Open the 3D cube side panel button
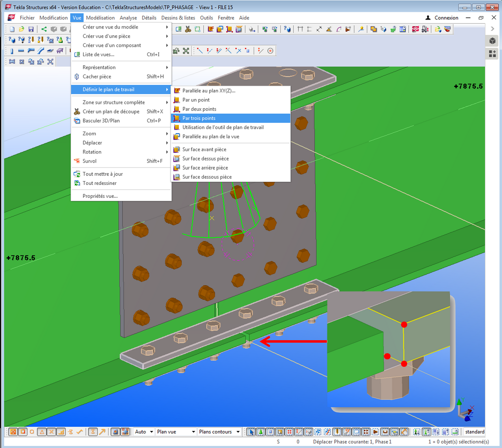 click(x=492, y=41)
